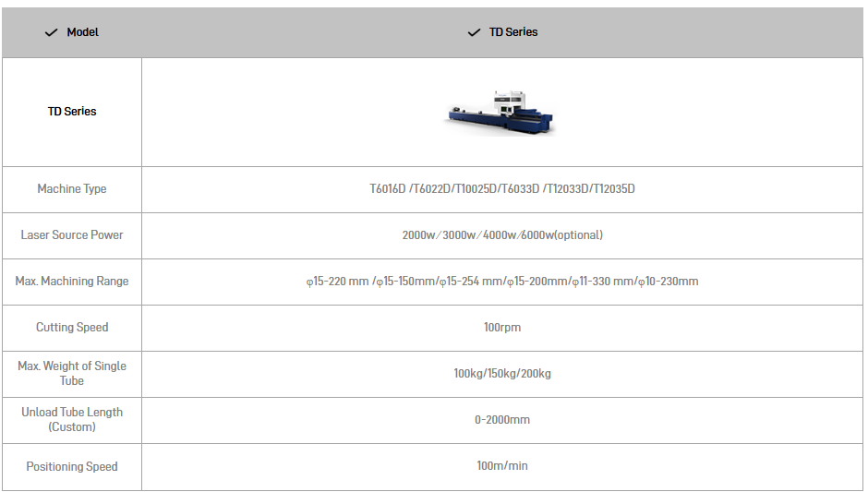Screen dimensions: 868x492
Task: Click the Cutting Speed row label
Action: [x=72, y=328]
